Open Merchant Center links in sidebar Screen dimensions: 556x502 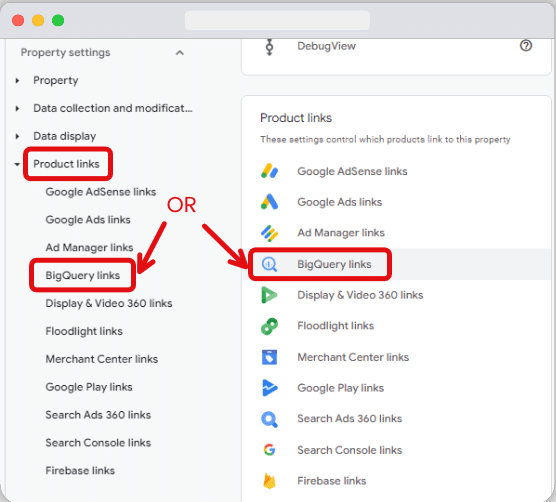tap(102, 359)
